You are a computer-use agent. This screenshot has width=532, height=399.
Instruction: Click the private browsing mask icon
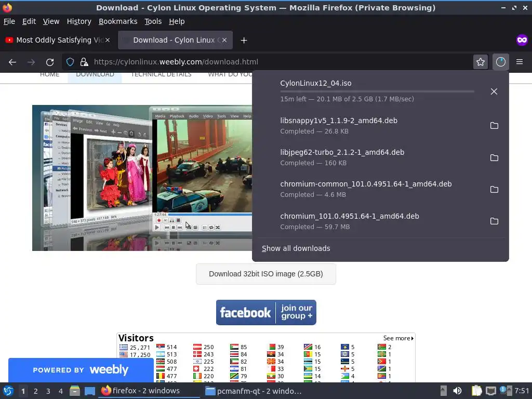pos(522,40)
